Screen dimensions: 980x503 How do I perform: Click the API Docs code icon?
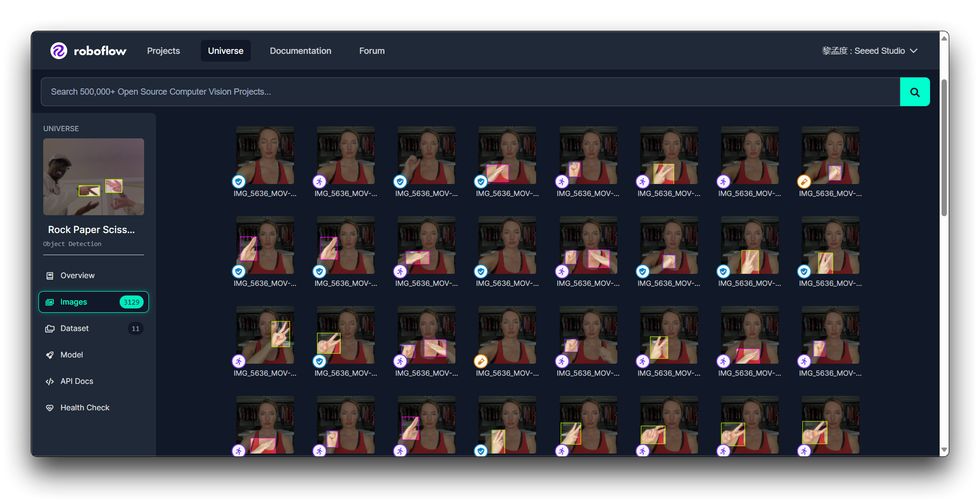(49, 381)
